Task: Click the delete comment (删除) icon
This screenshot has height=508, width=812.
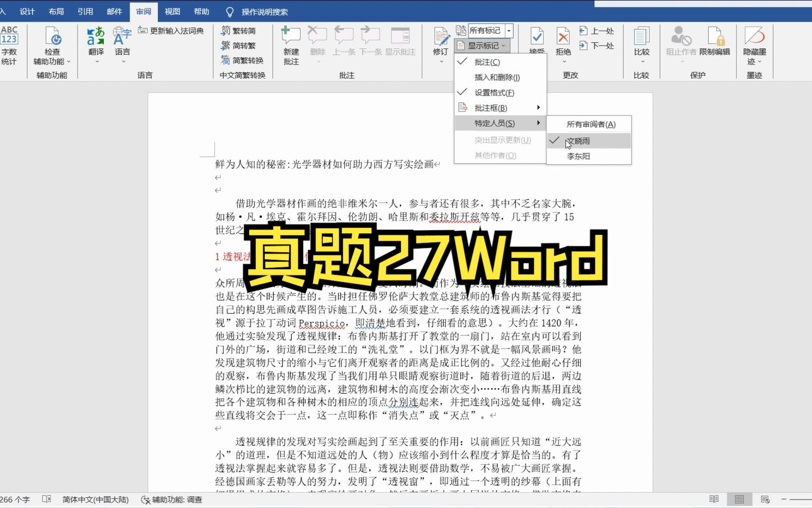Action: point(318,35)
